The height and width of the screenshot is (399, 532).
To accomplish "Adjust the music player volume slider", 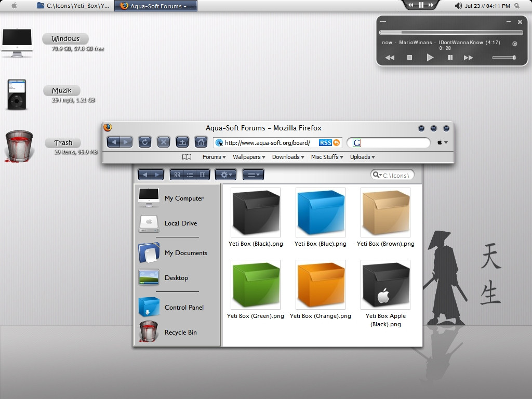I will [x=503, y=58].
